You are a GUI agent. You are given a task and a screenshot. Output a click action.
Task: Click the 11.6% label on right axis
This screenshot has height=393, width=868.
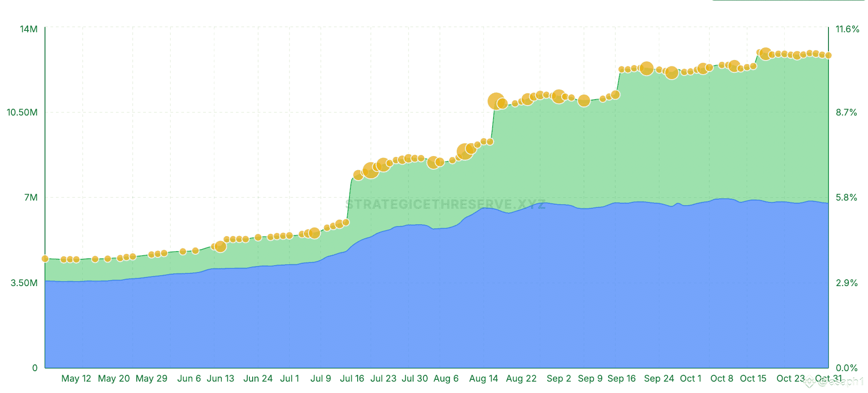848,29
